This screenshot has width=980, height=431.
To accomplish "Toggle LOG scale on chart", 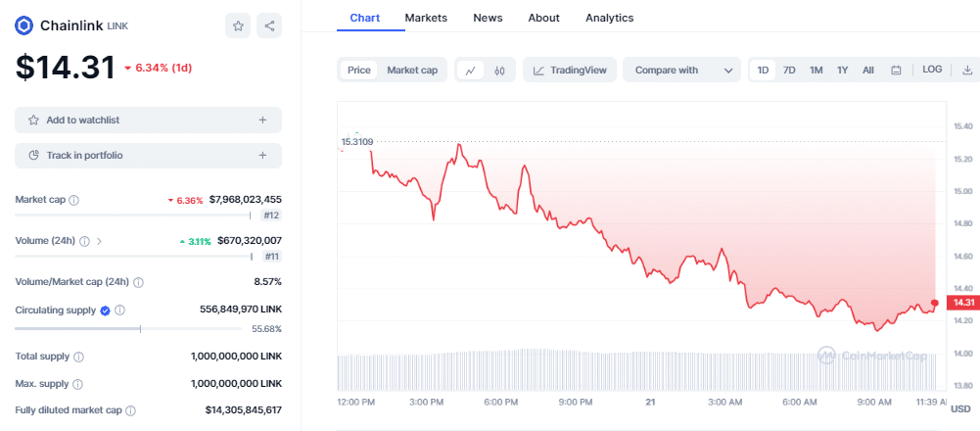I will (932, 70).
